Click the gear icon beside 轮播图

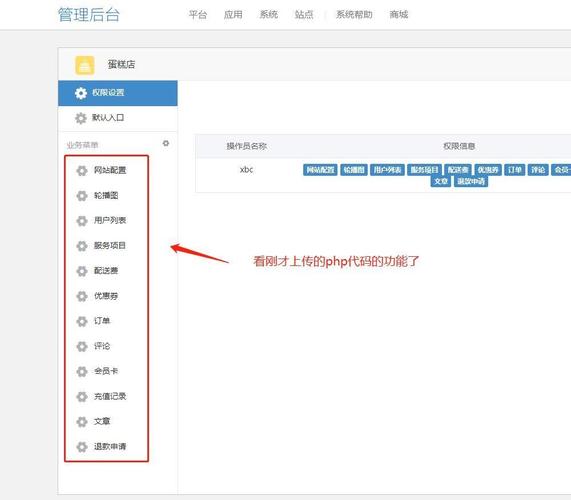click(82, 196)
